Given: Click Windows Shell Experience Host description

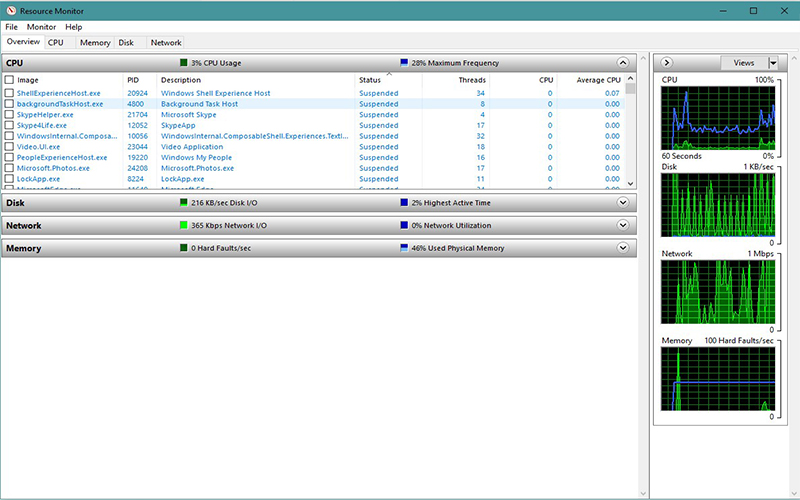Looking at the screenshot, I should coord(216,93).
